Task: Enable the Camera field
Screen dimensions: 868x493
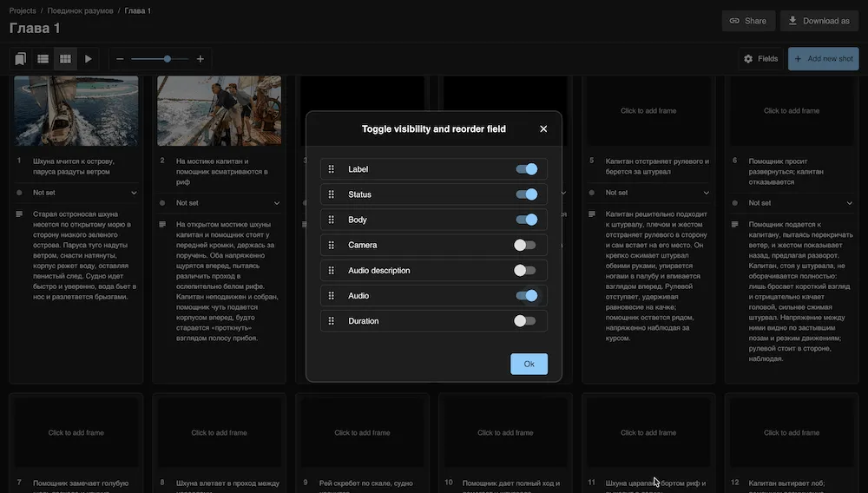Action: point(525,245)
